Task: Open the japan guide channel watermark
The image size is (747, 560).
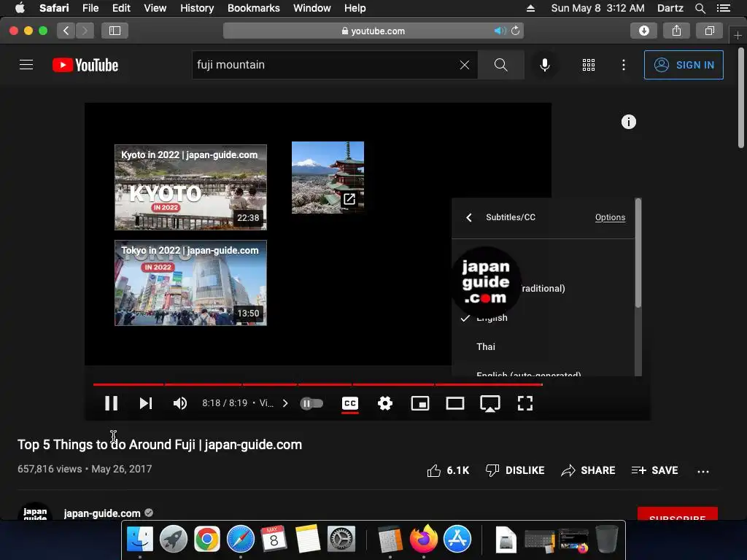Action: click(x=485, y=282)
